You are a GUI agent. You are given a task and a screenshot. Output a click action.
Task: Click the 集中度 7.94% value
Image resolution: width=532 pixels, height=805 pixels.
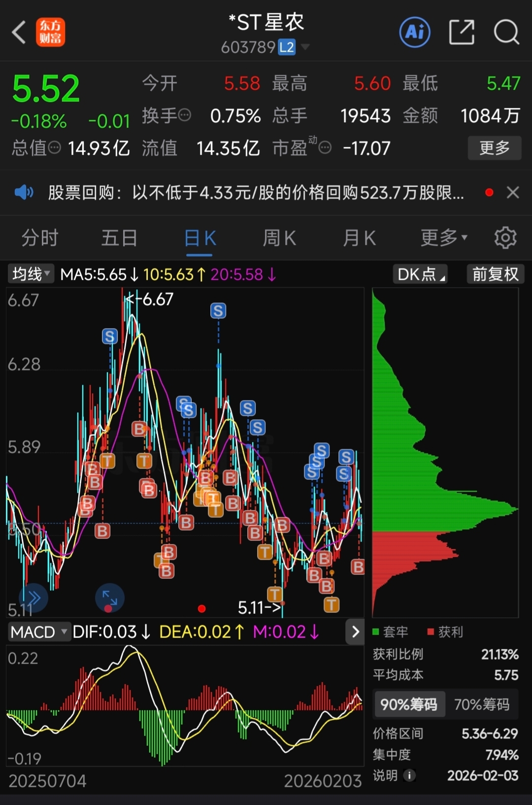pyautogui.click(x=502, y=755)
